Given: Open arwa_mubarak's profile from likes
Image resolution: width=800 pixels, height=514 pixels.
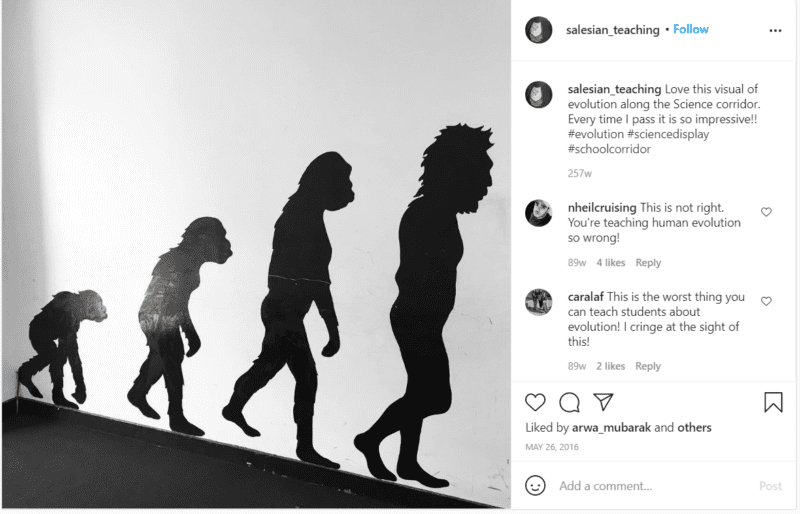Looking at the screenshot, I should pos(611,428).
